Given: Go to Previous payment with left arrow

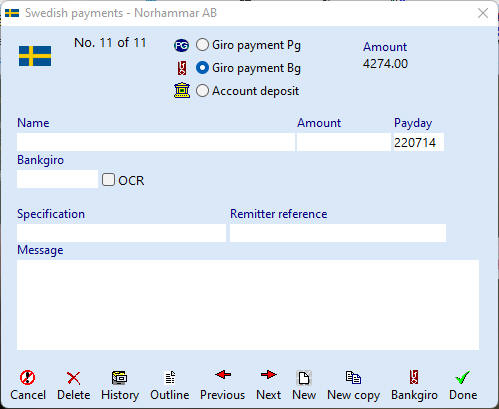Looking at the screenshot, I should coord(223,375).
